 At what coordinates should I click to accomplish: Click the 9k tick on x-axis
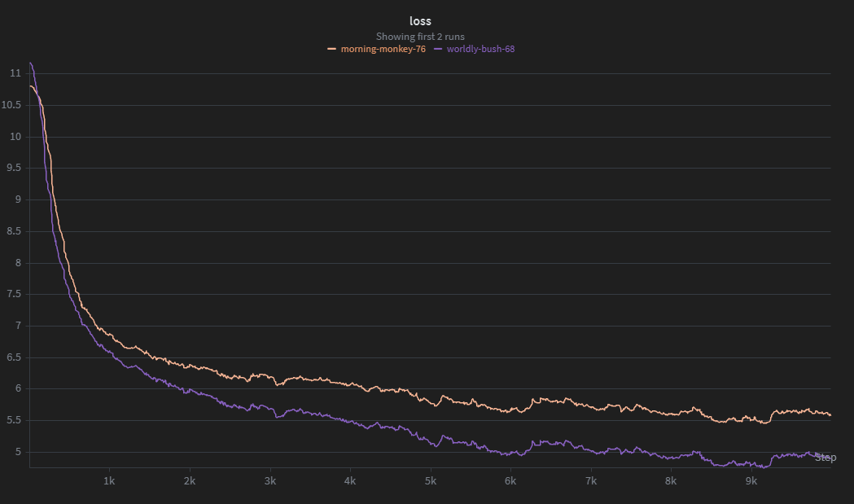tap(751, 480)
